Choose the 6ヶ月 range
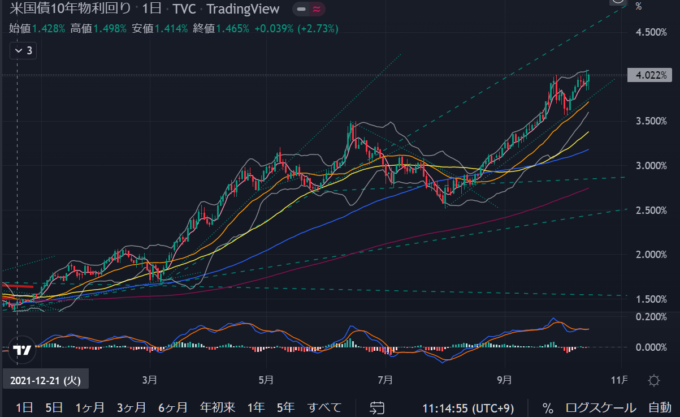 pyautogui.click(x=175, y=408)
